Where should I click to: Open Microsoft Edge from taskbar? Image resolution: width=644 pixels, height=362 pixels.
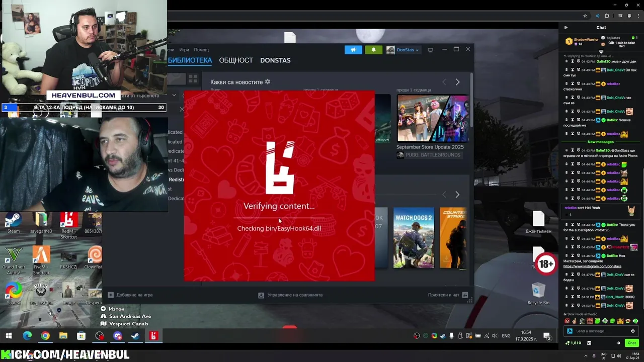pyautogui.click(x=27, y=336)
